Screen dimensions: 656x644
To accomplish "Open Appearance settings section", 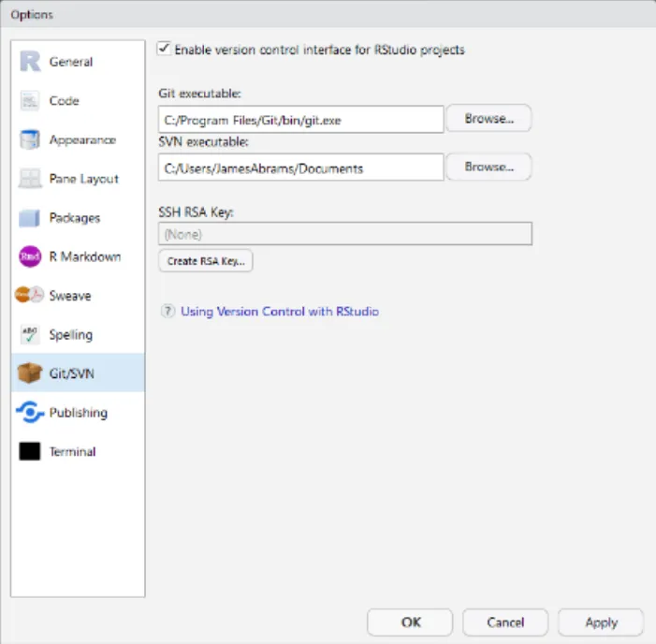I will [x=82, y=139].
